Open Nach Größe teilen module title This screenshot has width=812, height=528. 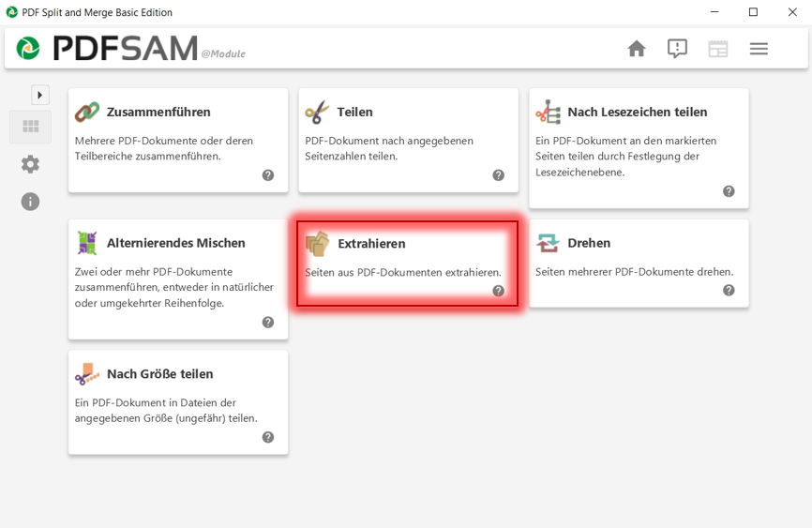pos(160,374)
